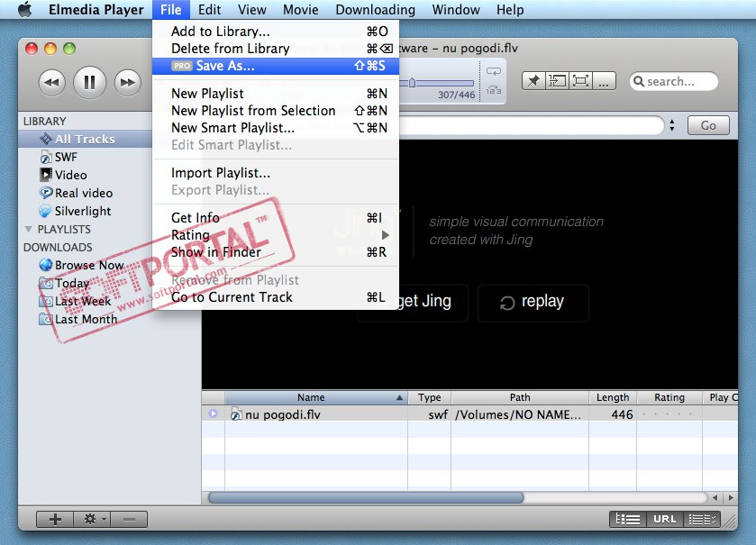Click the more options ellipsis button
The image size is (756, 545).
pos(604,81)
